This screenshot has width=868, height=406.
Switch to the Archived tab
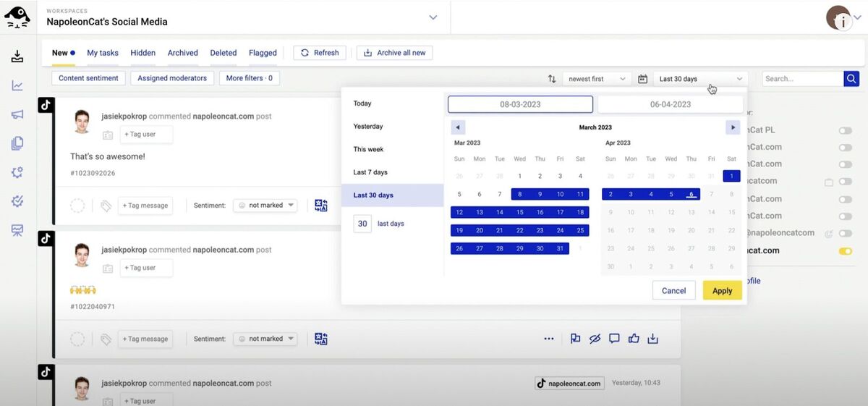tap(183, 53)
